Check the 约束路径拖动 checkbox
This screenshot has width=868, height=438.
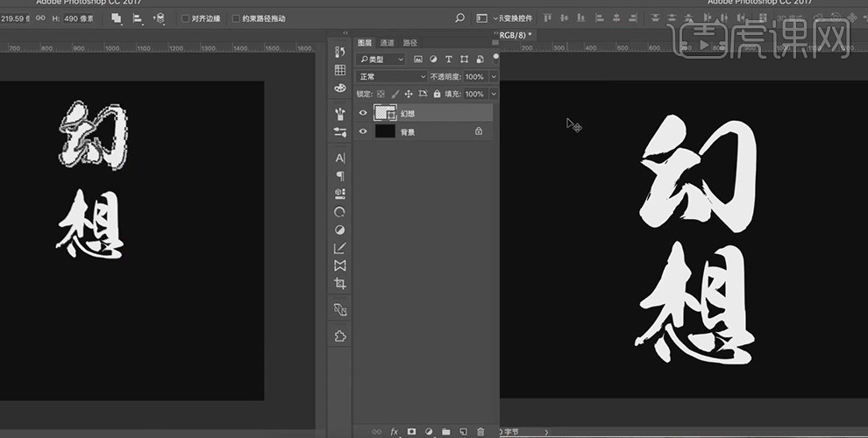tap(236, 18)
